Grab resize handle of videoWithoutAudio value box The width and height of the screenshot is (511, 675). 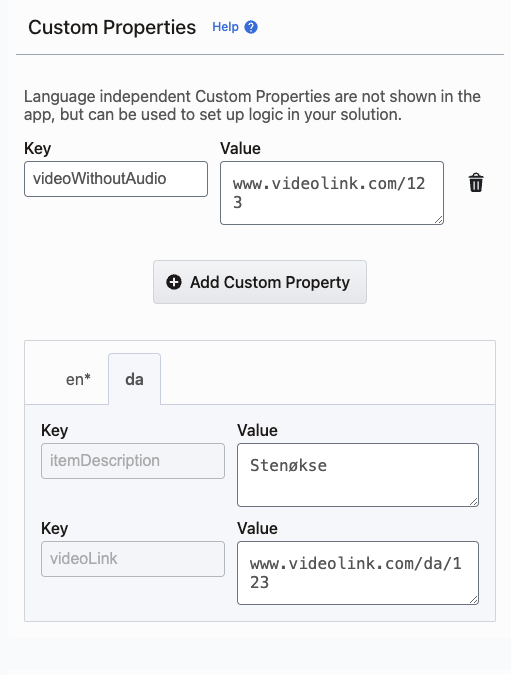pos(439,220)
